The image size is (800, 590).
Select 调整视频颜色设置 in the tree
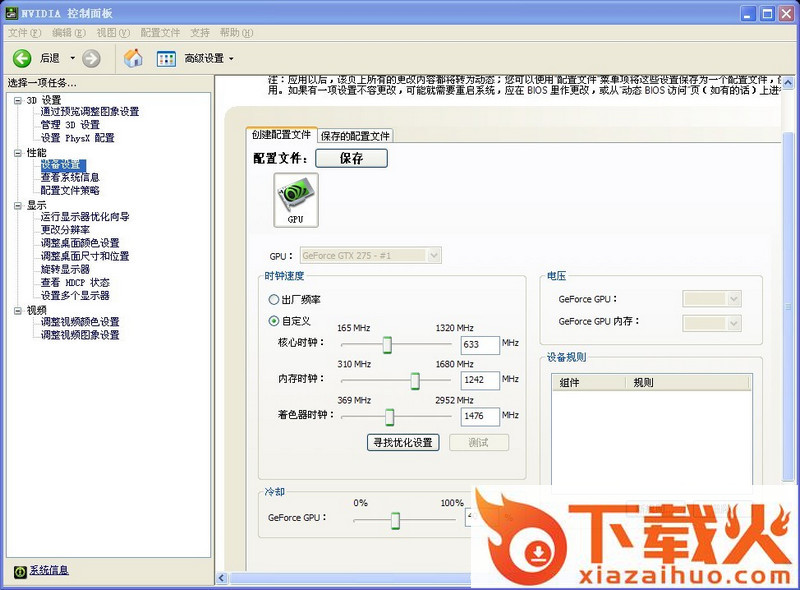(x=80, y=322)
